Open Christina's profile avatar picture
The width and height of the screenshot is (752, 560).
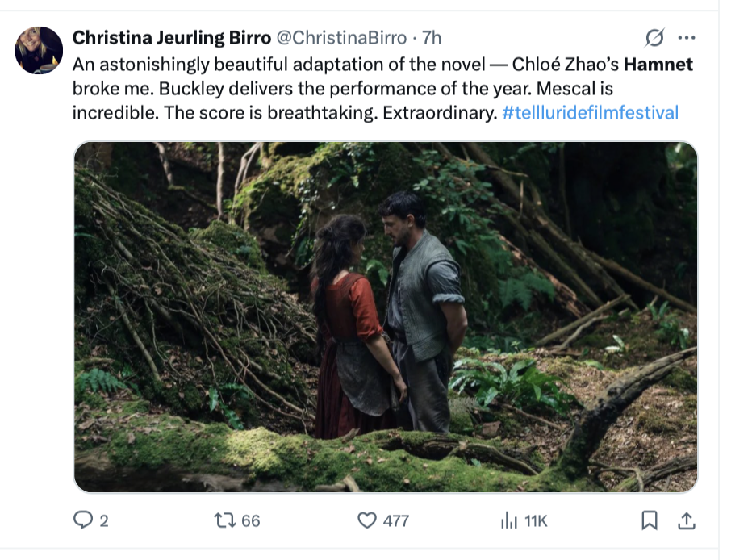tap(39, 50)
